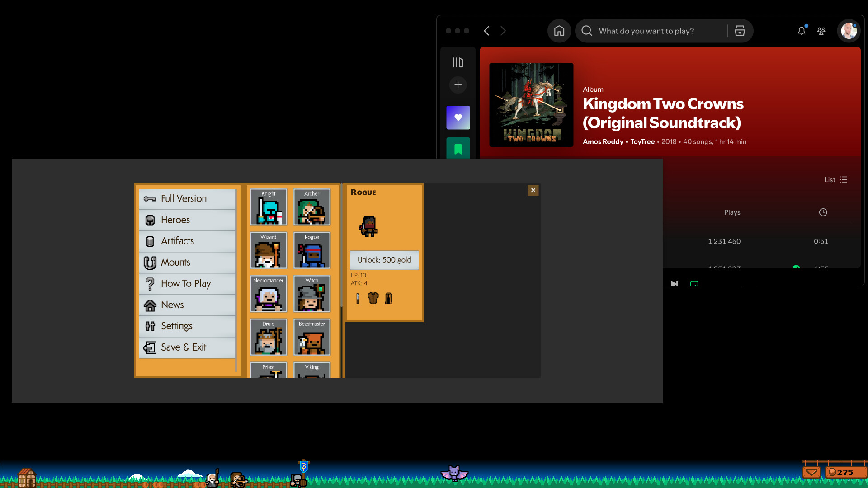Viewport: 868px width, 488px height.
Task: Click the Unlock: 500 gold button
Action: [384, 260]
